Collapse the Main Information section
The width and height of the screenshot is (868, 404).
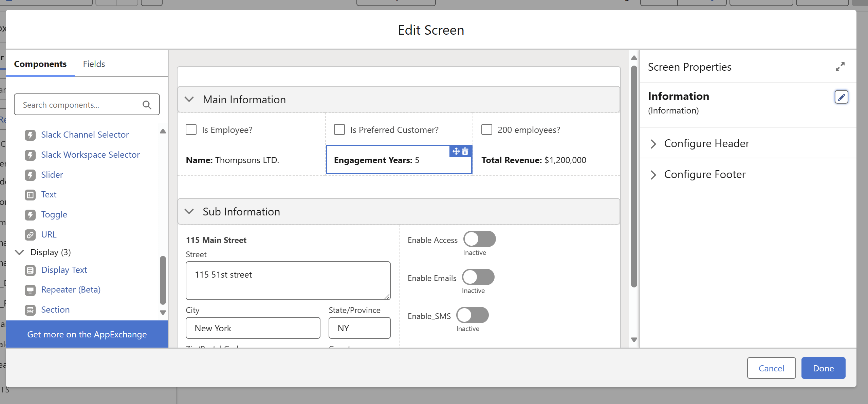coord(189,99)
